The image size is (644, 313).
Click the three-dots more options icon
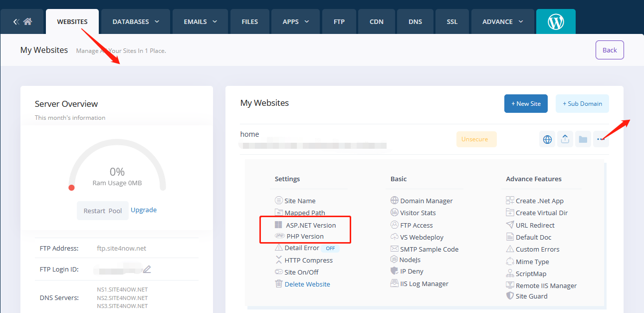click(601, 139)
